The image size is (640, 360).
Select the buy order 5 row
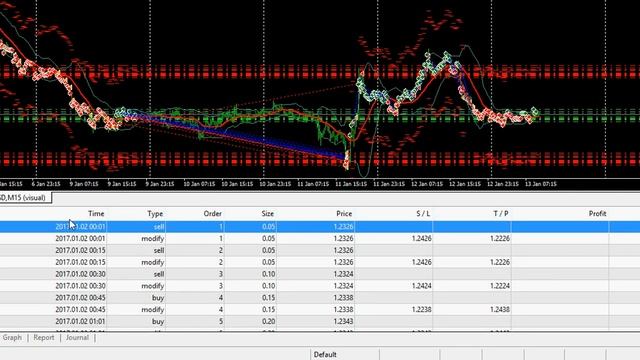pos(320,321)
